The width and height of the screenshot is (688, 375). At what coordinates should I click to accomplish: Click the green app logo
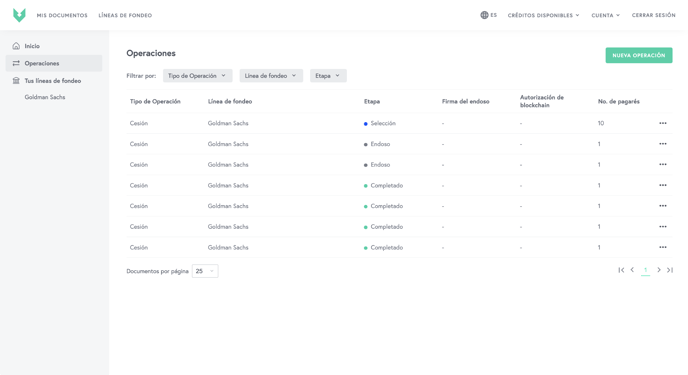[x=19, y=15]
